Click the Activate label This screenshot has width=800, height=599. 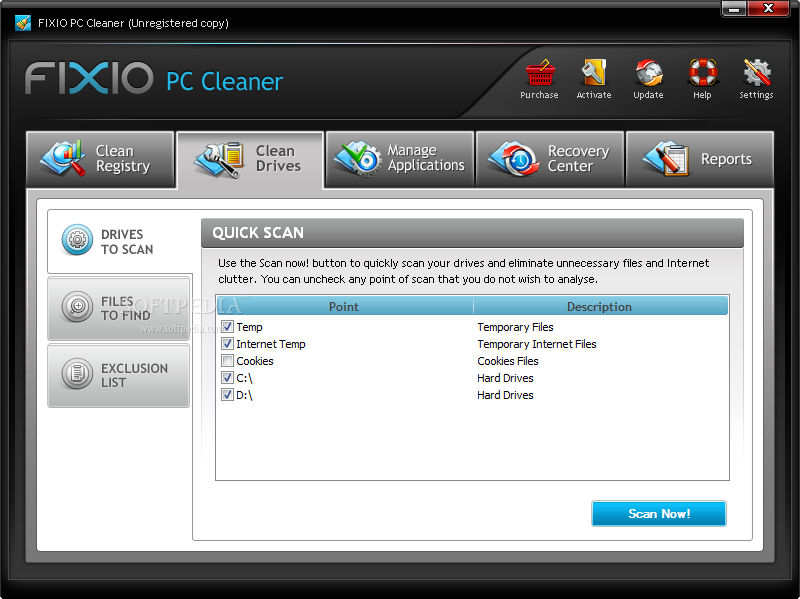tap(593, 95)
